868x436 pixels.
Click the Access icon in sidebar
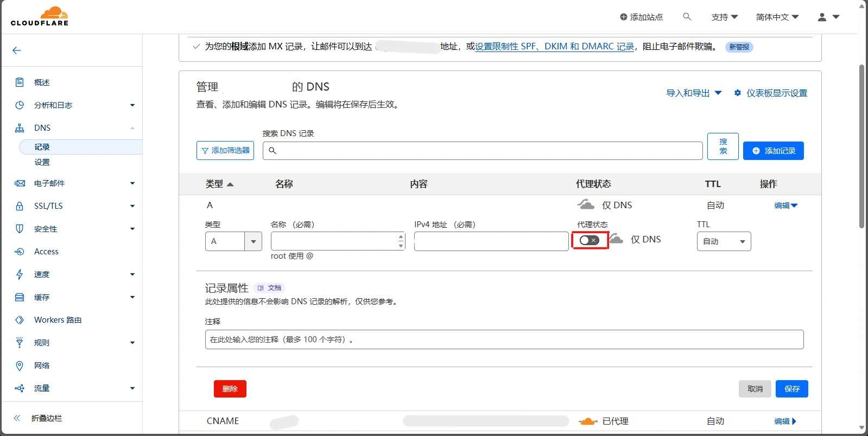click(20, 252)
